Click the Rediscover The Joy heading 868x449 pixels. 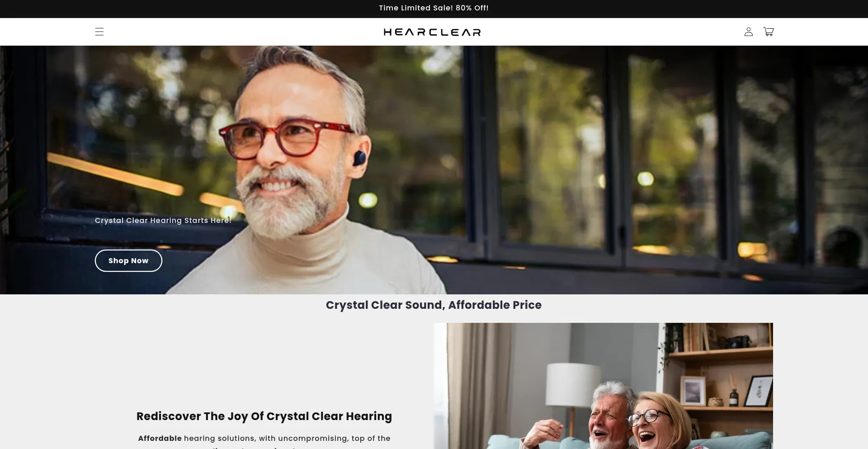click(264, 416)
